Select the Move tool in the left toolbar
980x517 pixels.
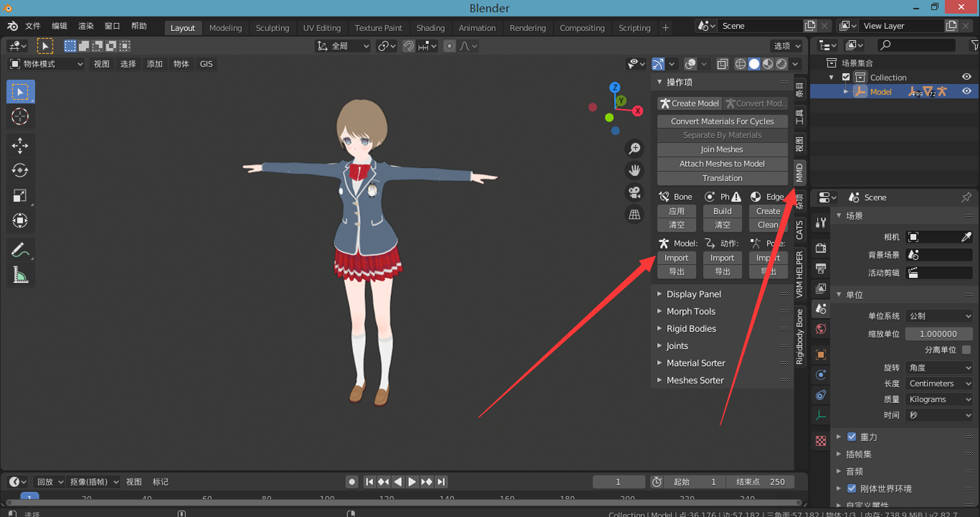point(20,146)
